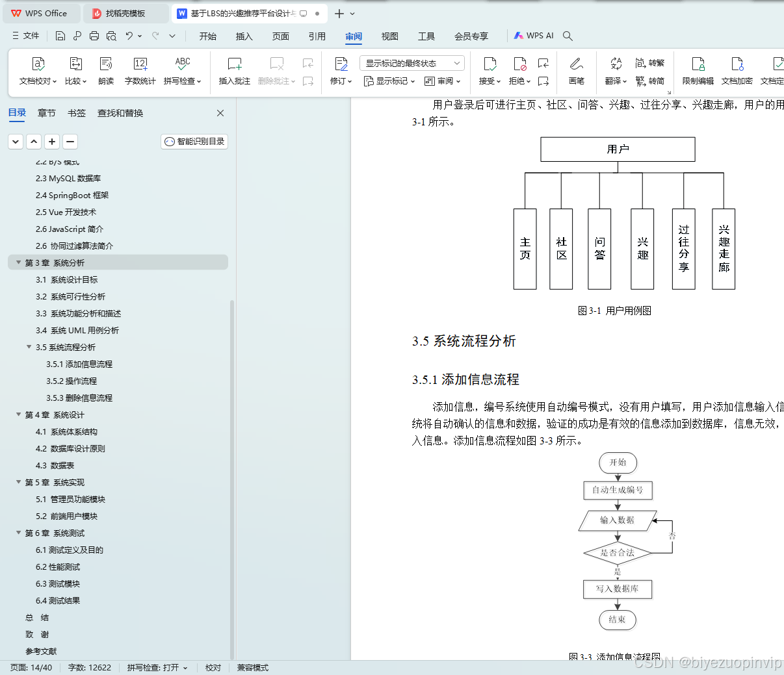The width and height of the screenshot is (784, 675).
Task: Open 拼写检查: 打开 status dropdown
Action: pyautogui.click(x=157, y=668)
